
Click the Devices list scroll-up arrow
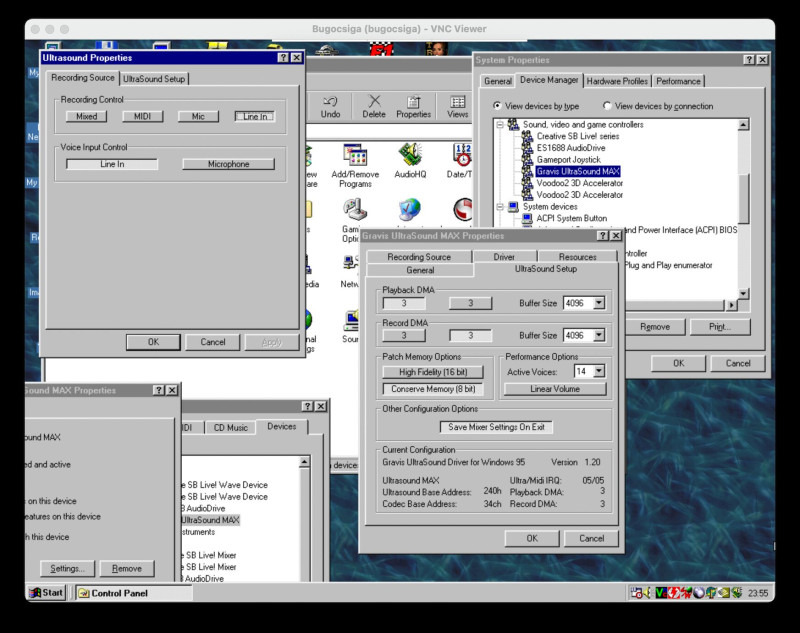coord(304,462)
